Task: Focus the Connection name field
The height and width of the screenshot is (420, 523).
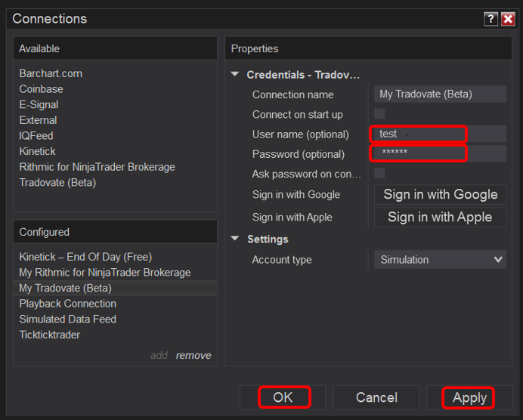Action: [440, 94]
